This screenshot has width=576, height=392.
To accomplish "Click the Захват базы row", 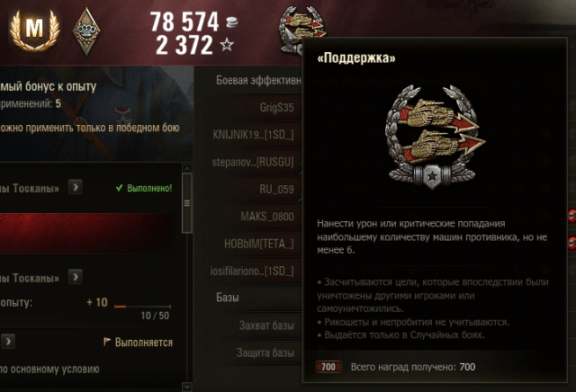I will 248,325.
